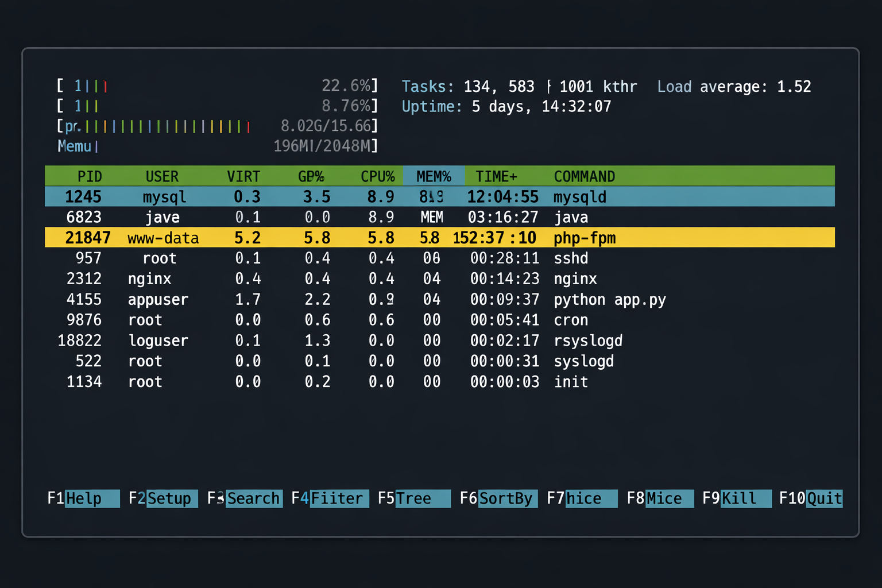Viewport: 882px width, 588px height.
Task: Open F2 Setup menu
Action: click(x=163, y=498)
